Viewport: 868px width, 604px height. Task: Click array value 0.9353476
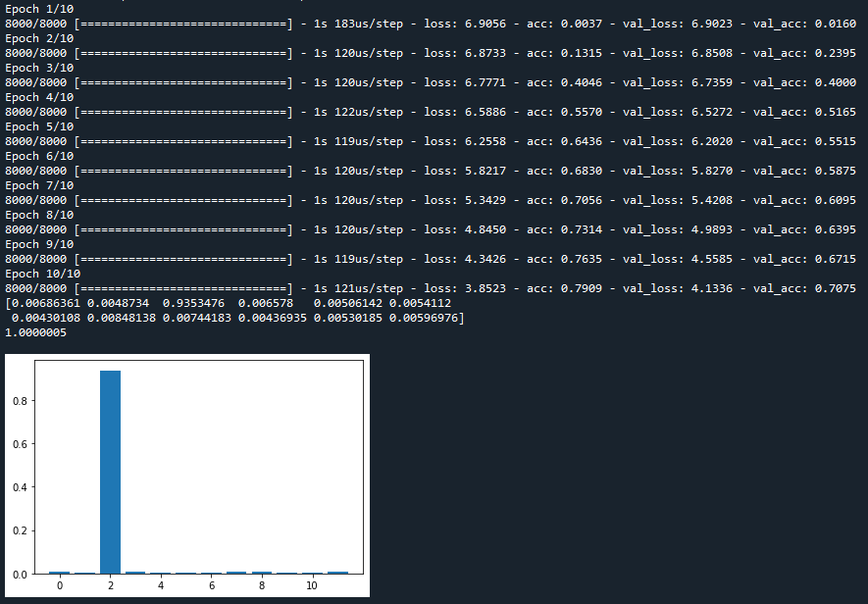pos(194,303)
